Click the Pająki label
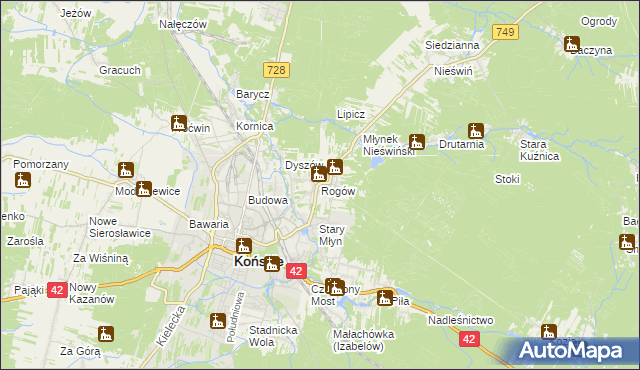The height and width of the screenshot is (370, 640). click(x=29, y=290)
